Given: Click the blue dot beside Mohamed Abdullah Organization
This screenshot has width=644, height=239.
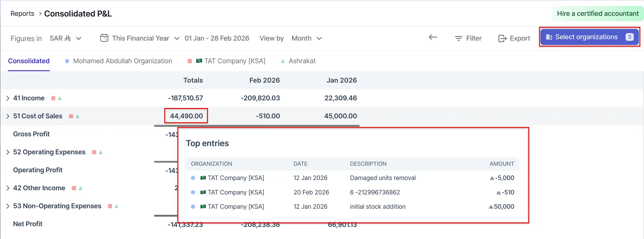Looking at the screenshot, I should tap(67, 61).
